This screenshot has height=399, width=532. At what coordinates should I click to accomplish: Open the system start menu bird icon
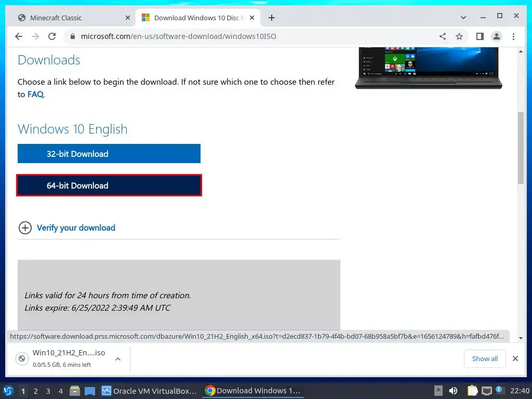point(8,391)
